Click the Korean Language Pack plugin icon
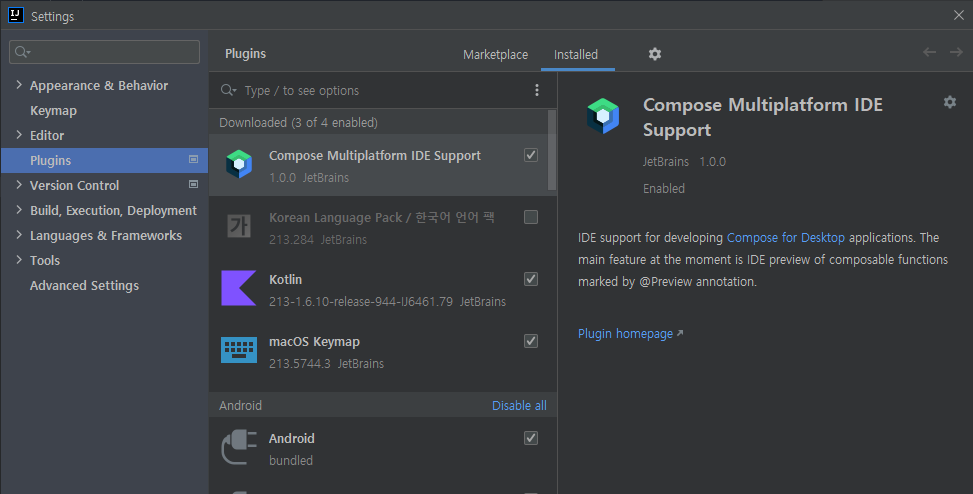The height and width of the screenshot is (494, 973). pos(239,226)
